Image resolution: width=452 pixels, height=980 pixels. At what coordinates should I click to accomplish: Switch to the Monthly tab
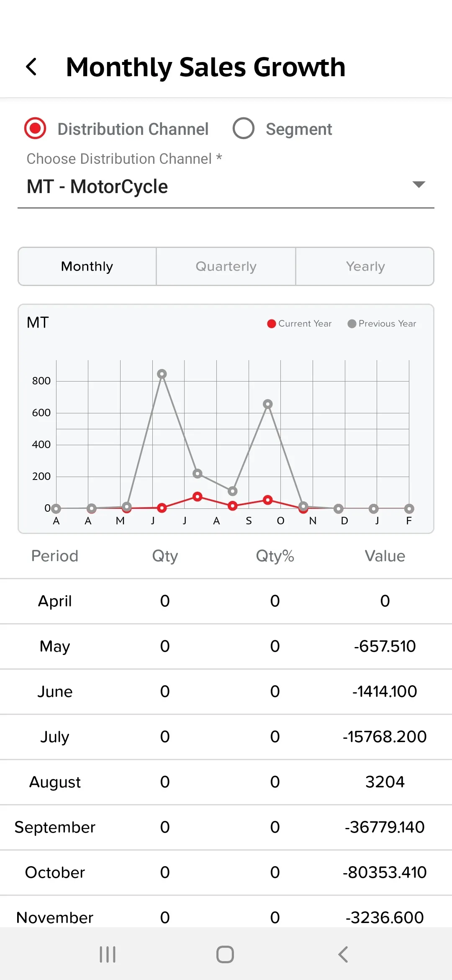[87, 266]
